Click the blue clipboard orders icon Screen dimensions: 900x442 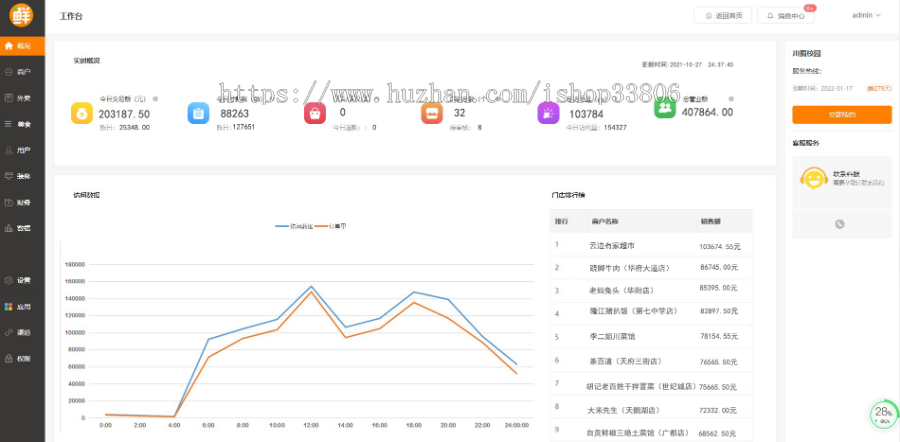click(198, 113)
